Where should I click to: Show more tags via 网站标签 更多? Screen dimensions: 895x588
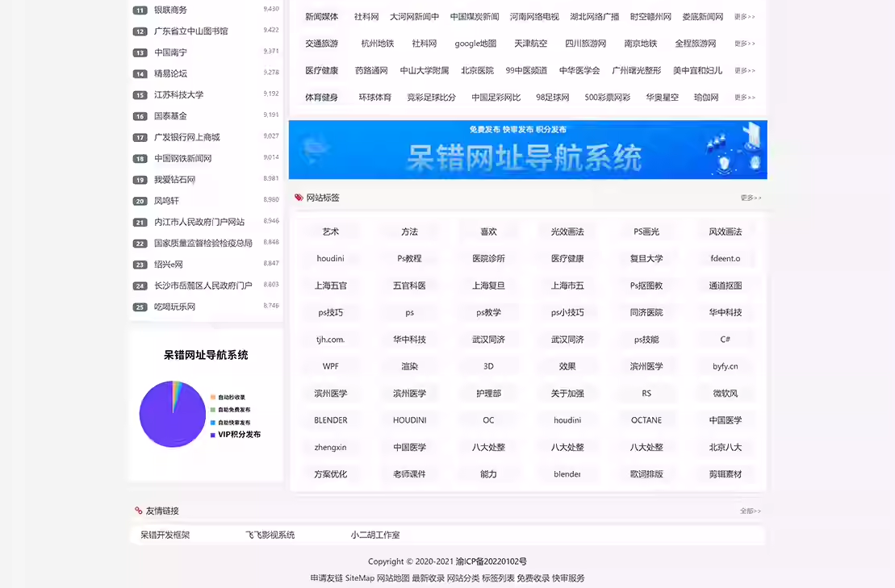751,198
